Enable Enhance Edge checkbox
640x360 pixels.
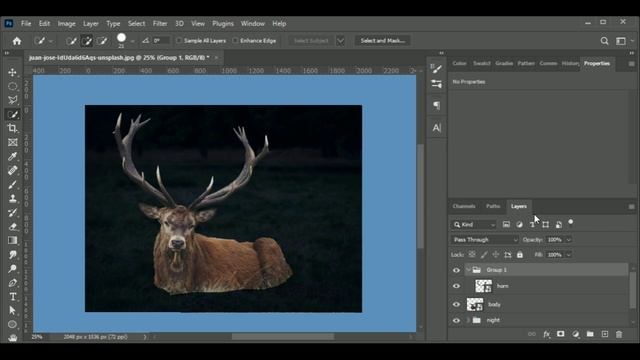236,41
